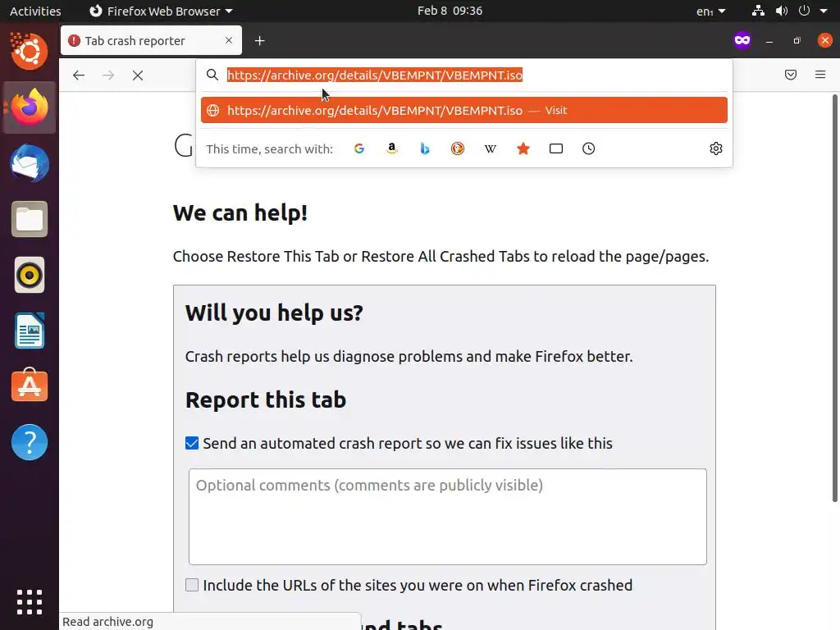
Task: Open Thunderbird Mail from dock
Action: (30, 163)
